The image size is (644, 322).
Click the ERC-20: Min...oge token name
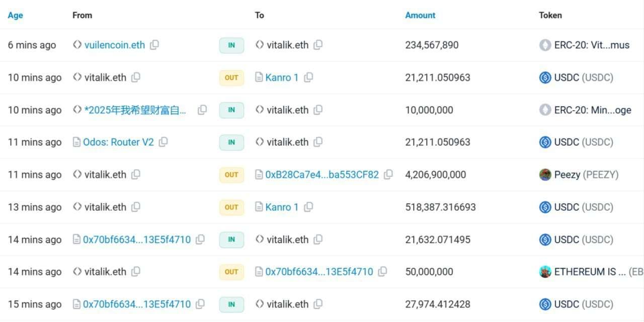592,110
